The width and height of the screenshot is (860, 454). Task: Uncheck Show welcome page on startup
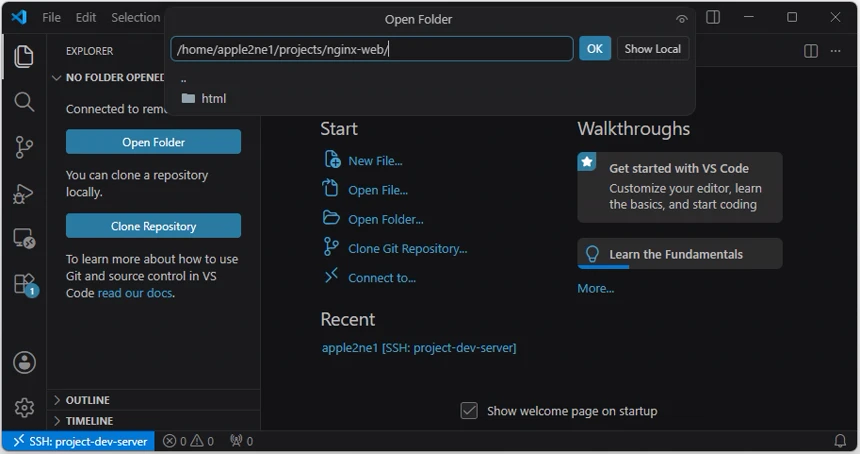(x=469, y=411)
